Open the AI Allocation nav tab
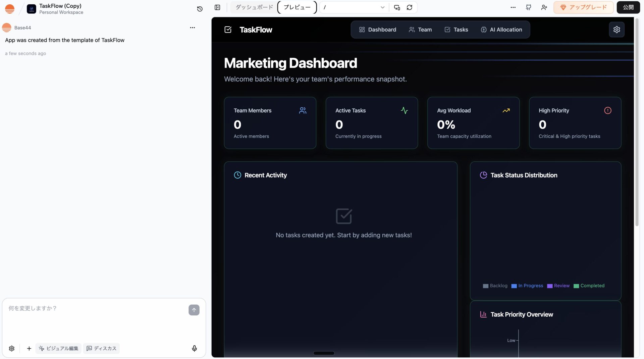The width and height of the screenshot is (644, 359). 501,30
